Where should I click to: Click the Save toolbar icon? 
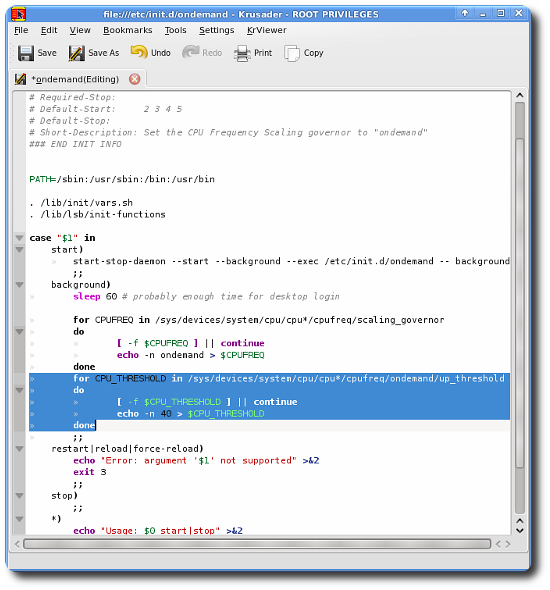click(x=26, y=53)
